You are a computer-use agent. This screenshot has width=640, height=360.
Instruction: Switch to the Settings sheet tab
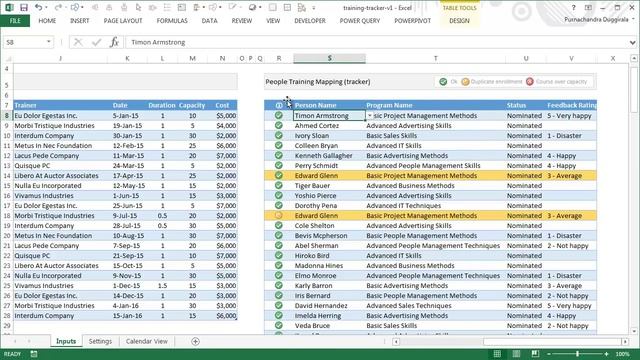(x=100, y=341)
